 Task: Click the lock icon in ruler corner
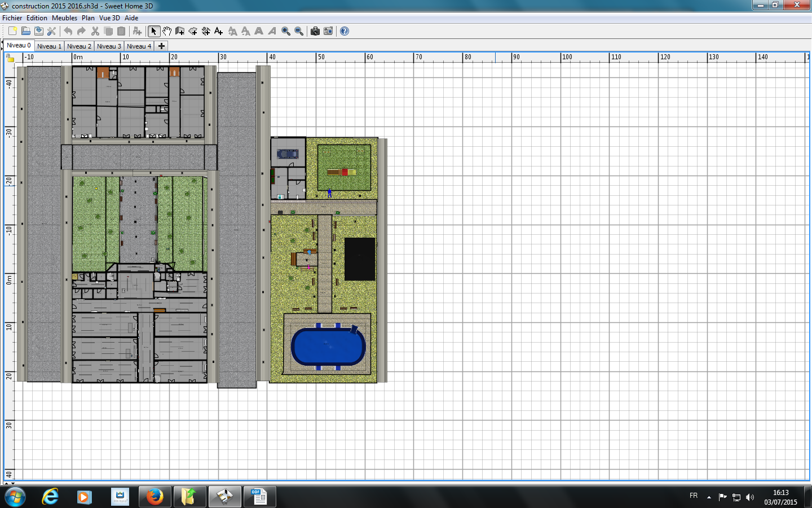point(10,58)
